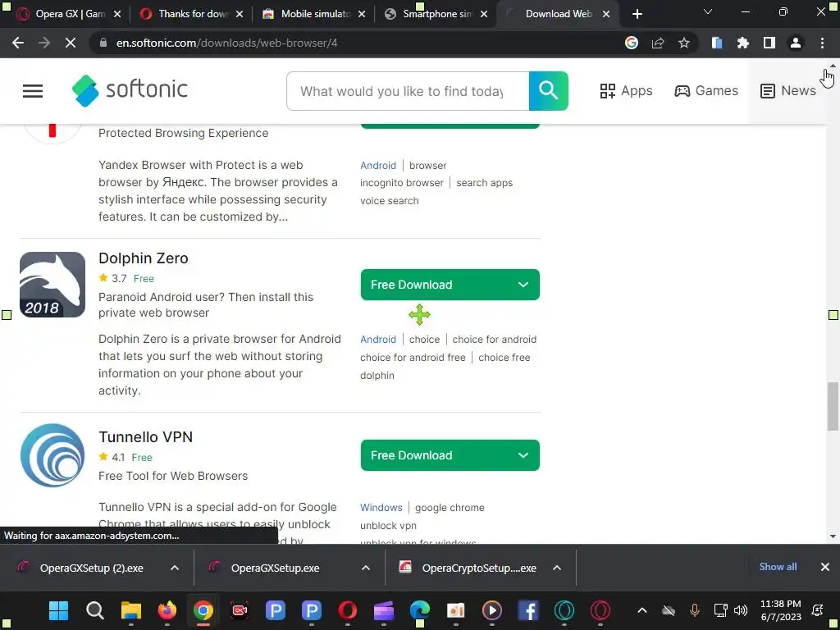
Task: Show hidden system tray icons
Action: point(641,610)
